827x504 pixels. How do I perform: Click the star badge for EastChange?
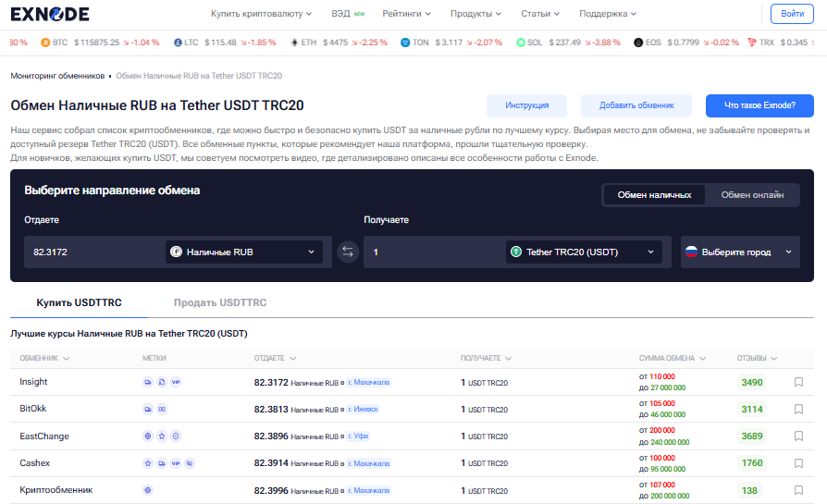[x=162, y=436]
